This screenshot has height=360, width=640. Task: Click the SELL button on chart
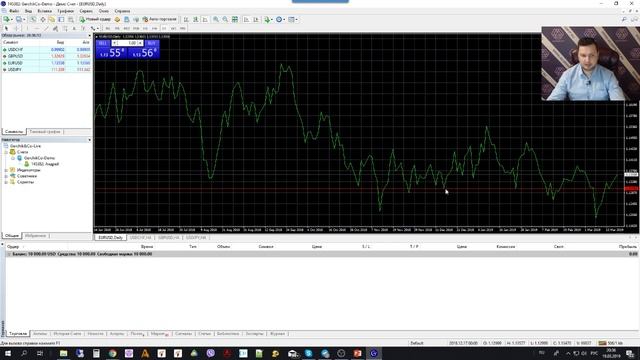(102, 43)
